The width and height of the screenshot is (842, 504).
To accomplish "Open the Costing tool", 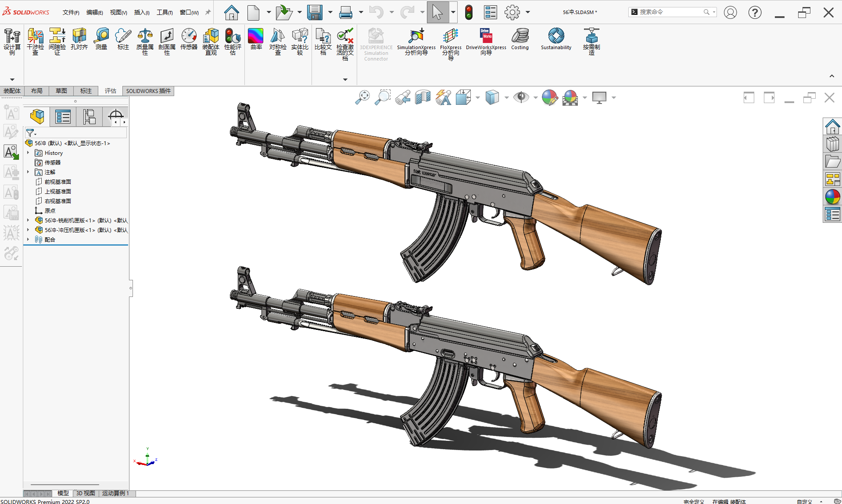I will [x=520, y=39].
